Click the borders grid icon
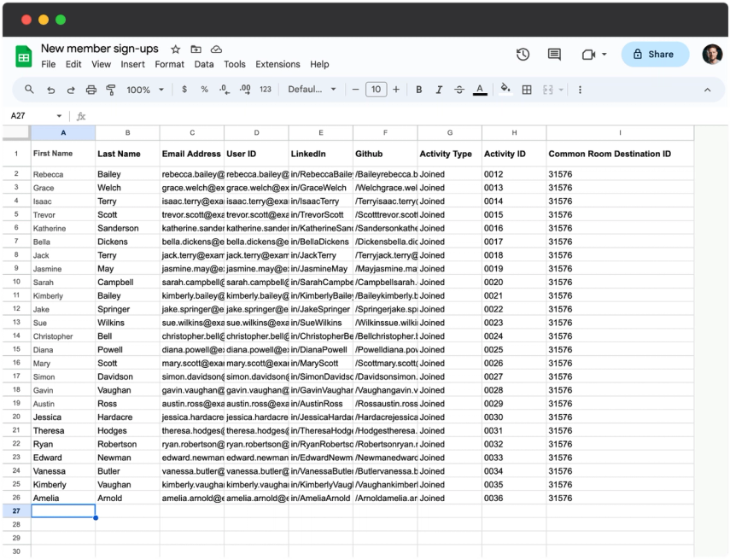The image size is (730, 560). (527, 90)
